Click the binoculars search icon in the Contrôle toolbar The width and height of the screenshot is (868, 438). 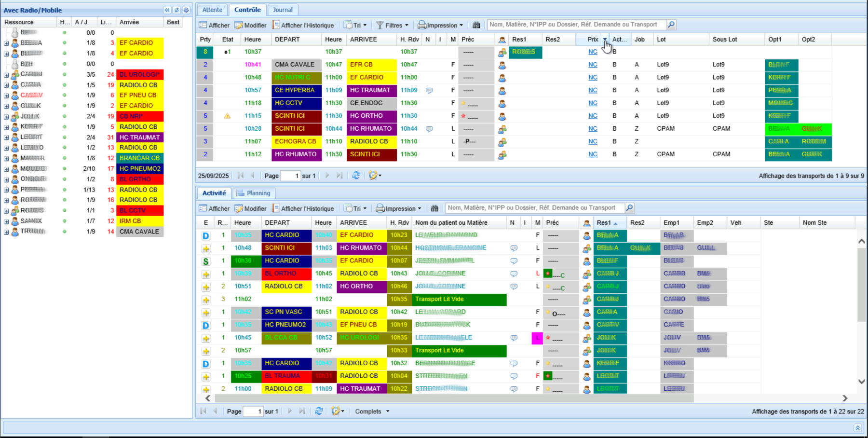476,25
